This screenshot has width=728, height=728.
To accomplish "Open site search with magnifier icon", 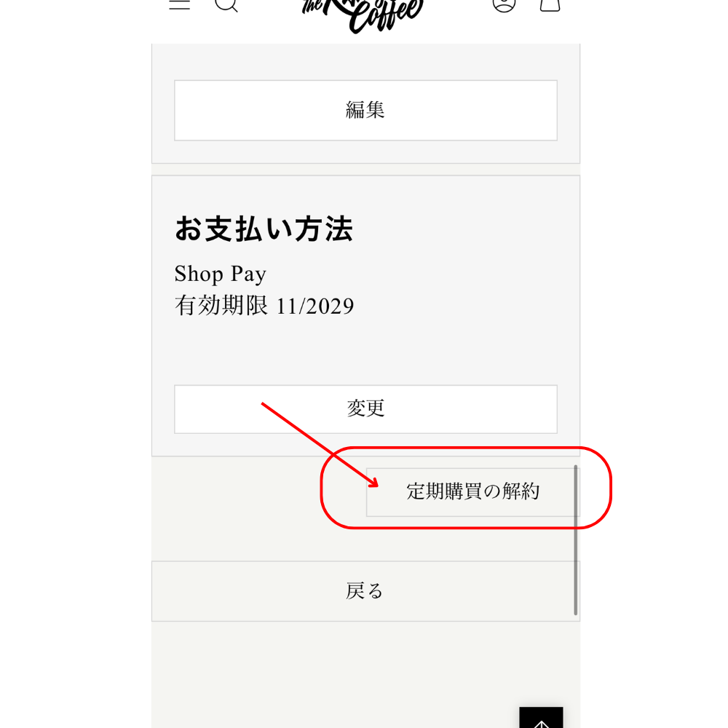I will [x=226, y=5].
